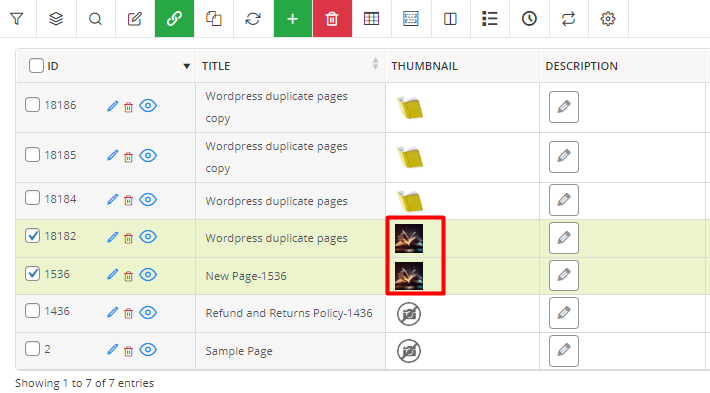This screenshot has height=393, width=710.
Task: Toggle the select-all checkbox beside ID
Action: pyautogui.click(x=36, y=66)
